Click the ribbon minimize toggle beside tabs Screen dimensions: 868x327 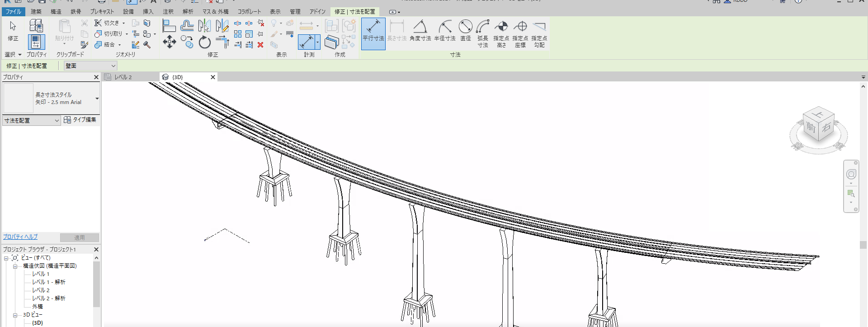tap(392, 12)
